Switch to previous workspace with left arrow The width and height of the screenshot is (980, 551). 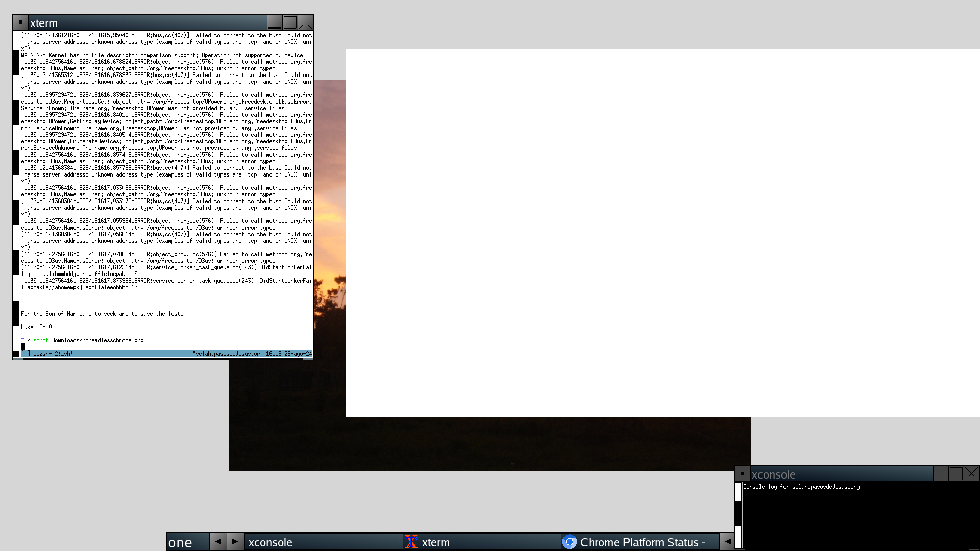tap(218, 542)
